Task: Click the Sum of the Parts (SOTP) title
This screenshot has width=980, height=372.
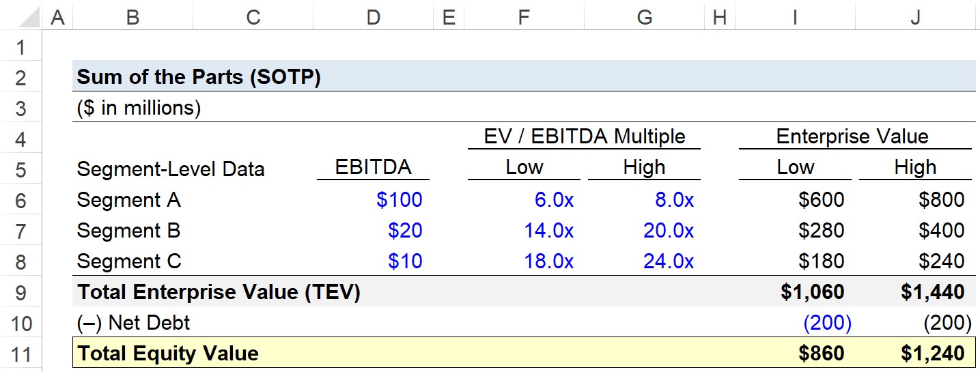Action: (199, 77)
